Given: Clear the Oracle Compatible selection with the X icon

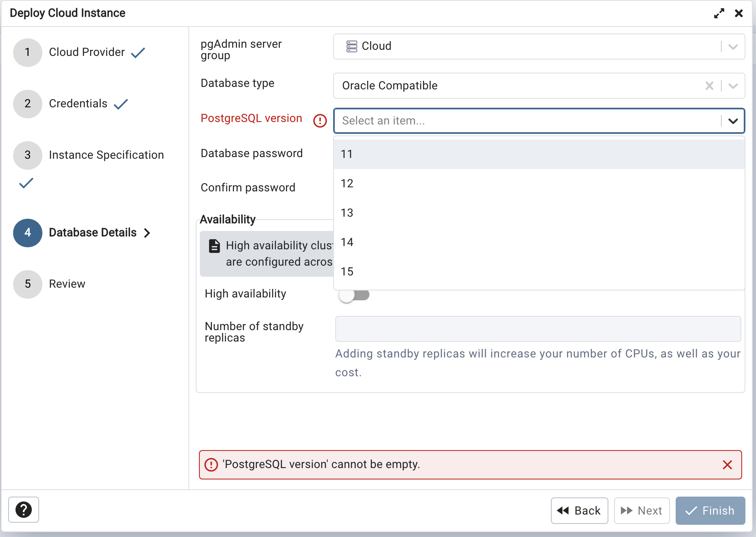Looking at the screenshot, I should 709,86.
